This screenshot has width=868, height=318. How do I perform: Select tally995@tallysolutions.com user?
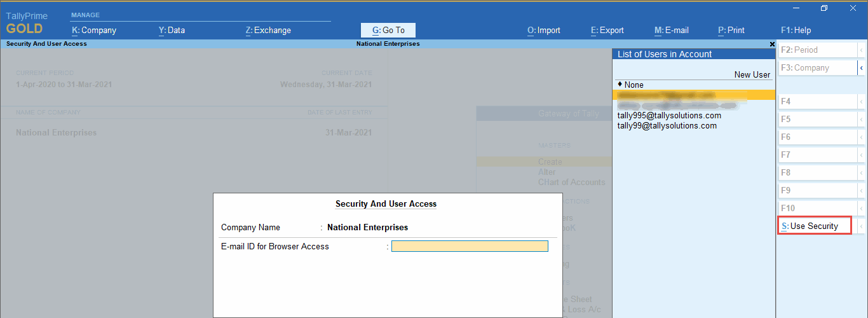click(x=669, y=115)
